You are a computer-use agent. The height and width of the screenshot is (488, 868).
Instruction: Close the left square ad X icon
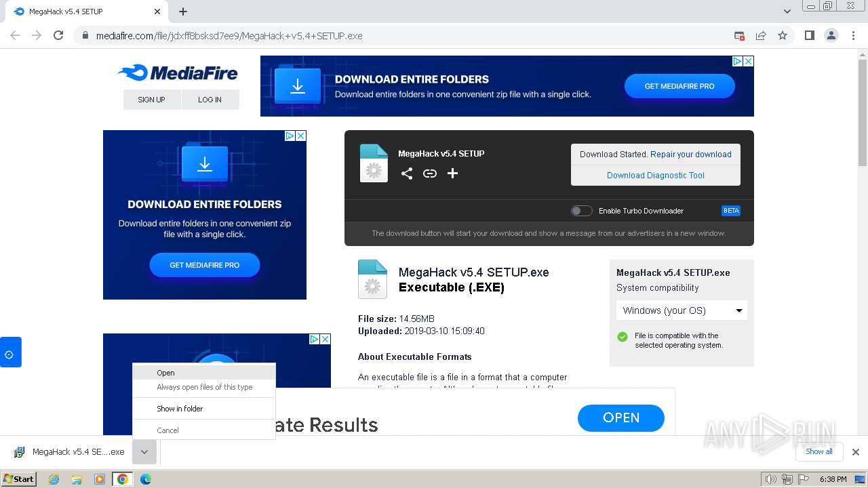300,136
